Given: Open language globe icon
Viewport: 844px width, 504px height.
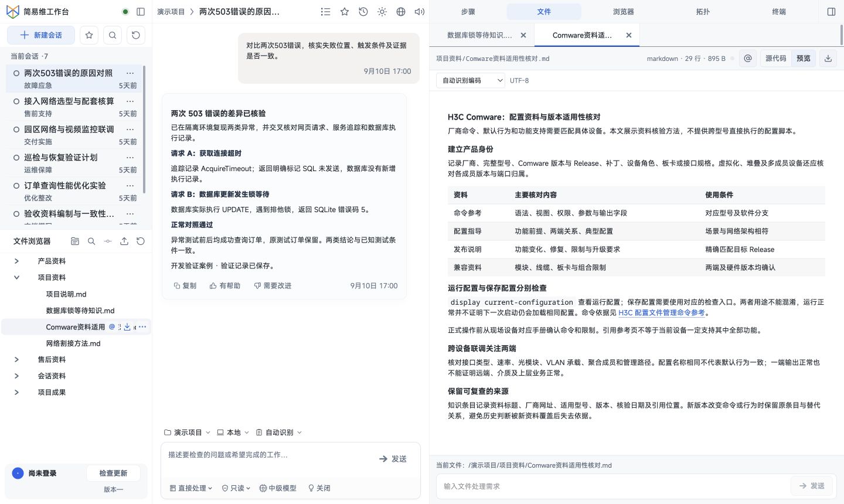Looking at the screenshot, I should pos(401,12).
